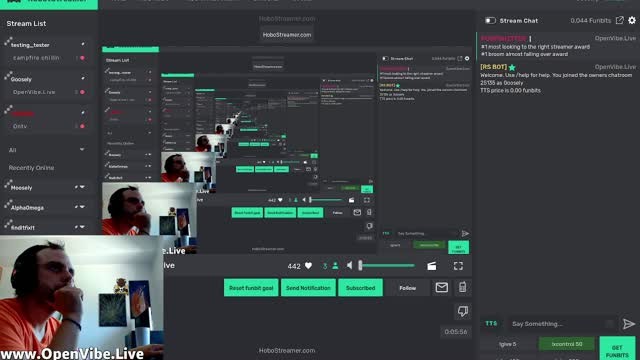The height and width of the screenshot is (360, 640).
Task: Click the thumbs-down dislike icon
Action: point(463,311)
